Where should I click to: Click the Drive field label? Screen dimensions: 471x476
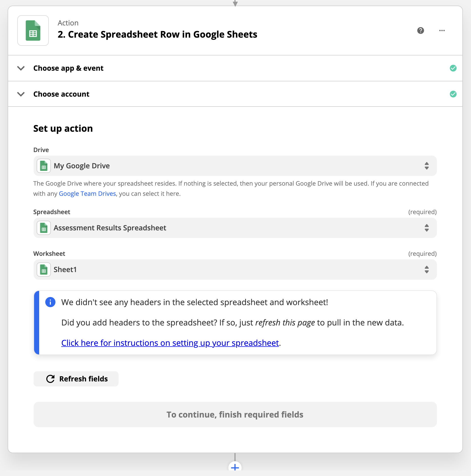click(x=41, y=150)
